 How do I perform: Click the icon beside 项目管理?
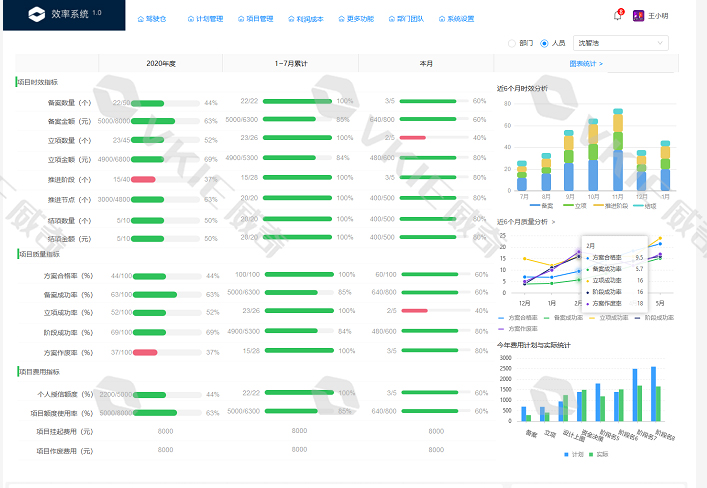[241, 18]
